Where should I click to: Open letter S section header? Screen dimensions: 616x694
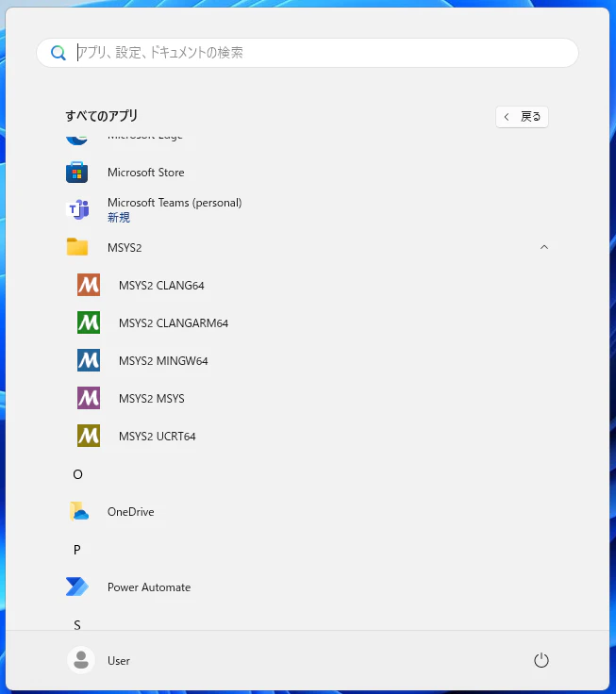(77, 625)
